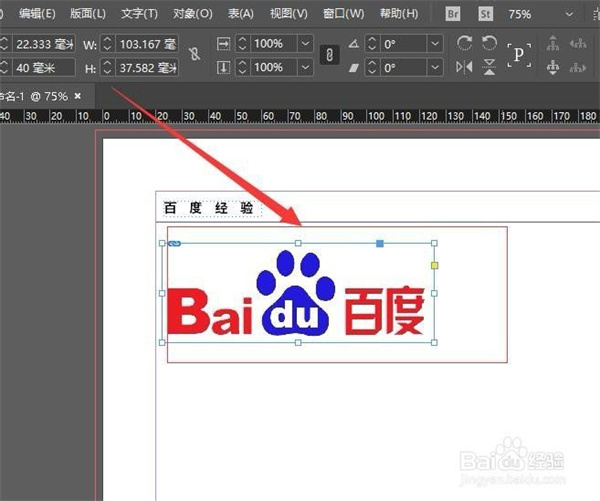The image size is (600, 501).
Task: Click the 百度经验 text frame
Action: click(x=212, y=209)
